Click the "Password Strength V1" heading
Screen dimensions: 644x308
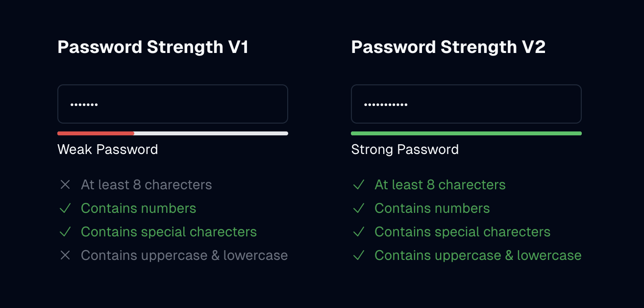coord(153,47)
